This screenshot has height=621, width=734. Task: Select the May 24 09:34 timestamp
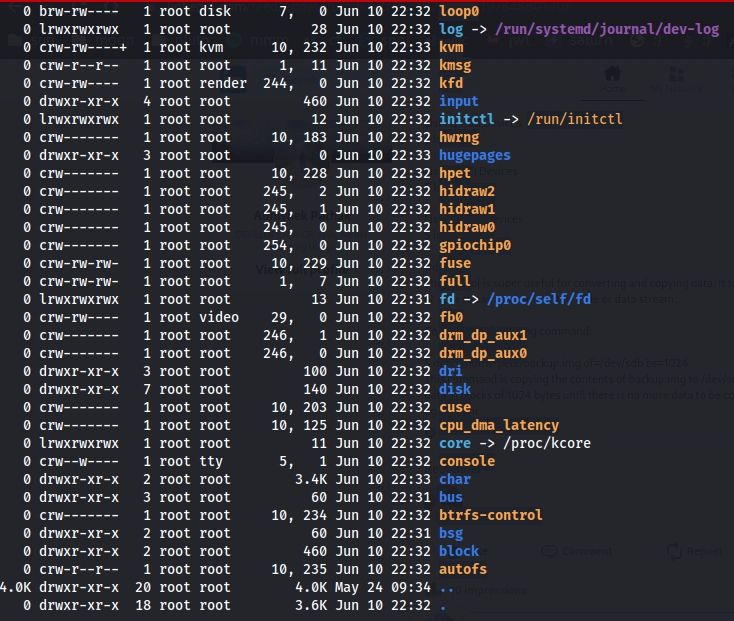pos(382,587)
